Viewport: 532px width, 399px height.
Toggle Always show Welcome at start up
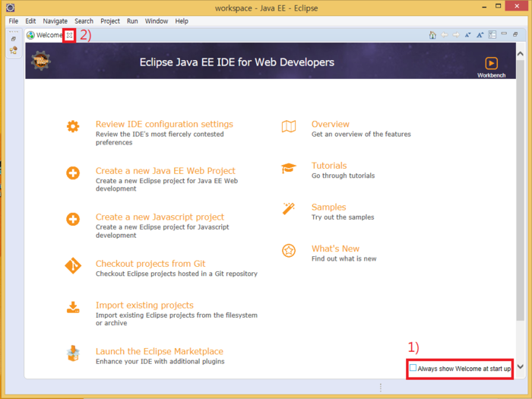click(x=413, y=368)
